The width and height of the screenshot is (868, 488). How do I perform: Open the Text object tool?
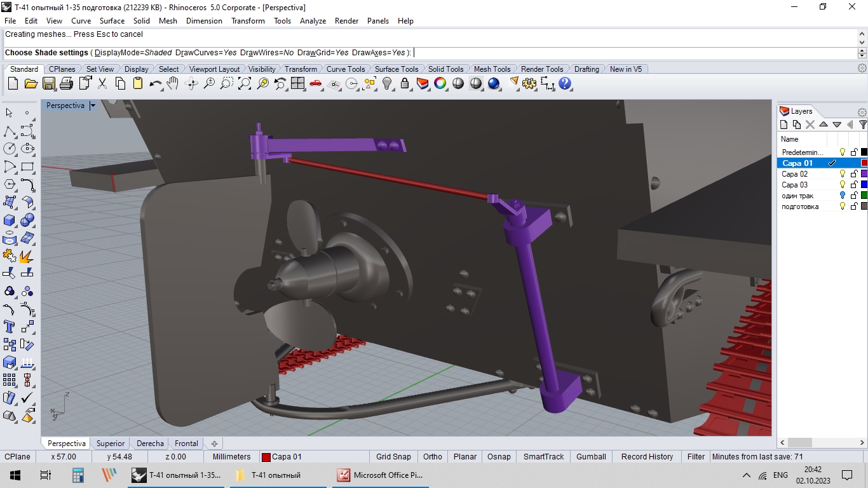pyautogui.click(x=10, y=327)
